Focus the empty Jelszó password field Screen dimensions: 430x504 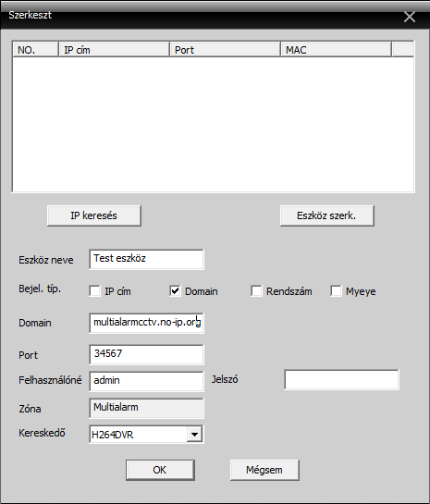point(341,379)
